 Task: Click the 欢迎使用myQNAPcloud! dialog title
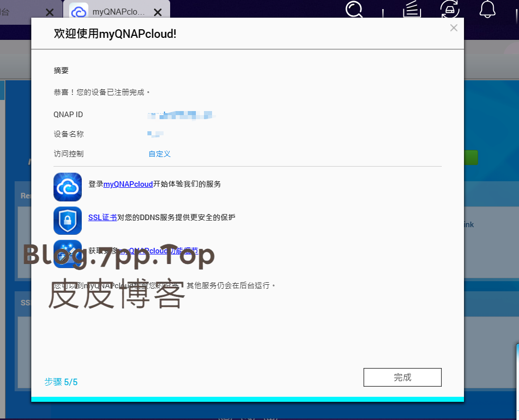pyautogui.click(x=115, y=33)
